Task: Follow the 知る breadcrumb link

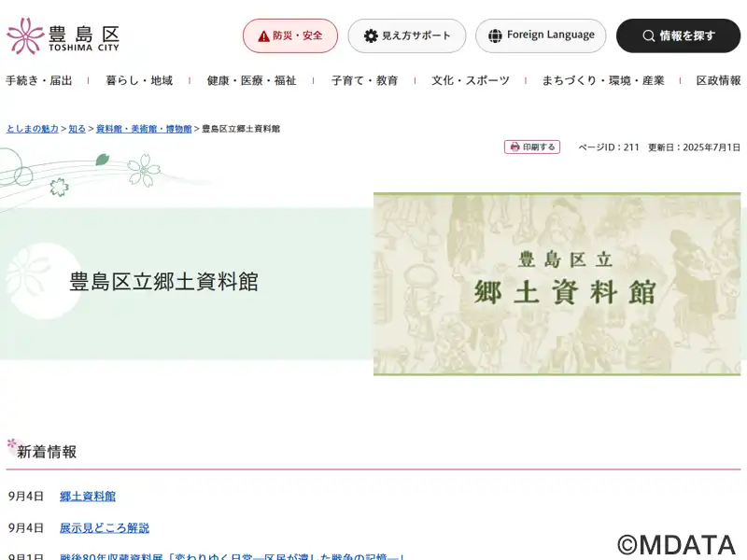Action: pyautogui.click(x=77, y=129)
